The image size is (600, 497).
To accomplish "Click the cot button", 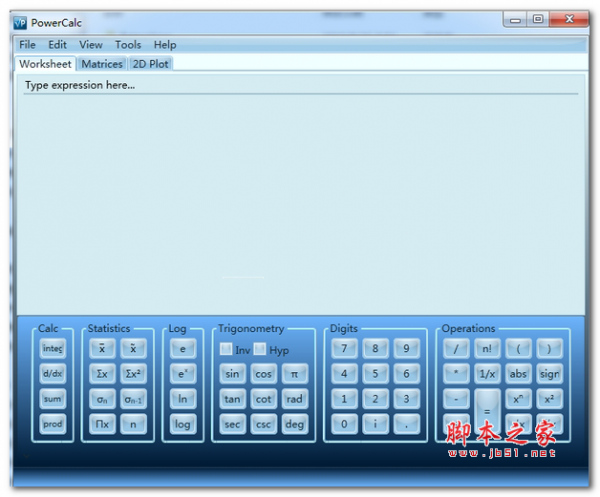I will pyautogui.click(x=264, y=399).
